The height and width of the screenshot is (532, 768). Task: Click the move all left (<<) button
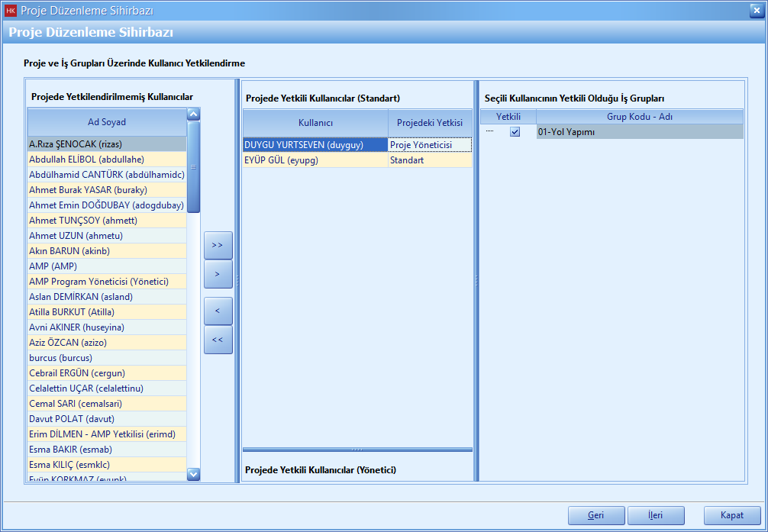coord(218,340)
